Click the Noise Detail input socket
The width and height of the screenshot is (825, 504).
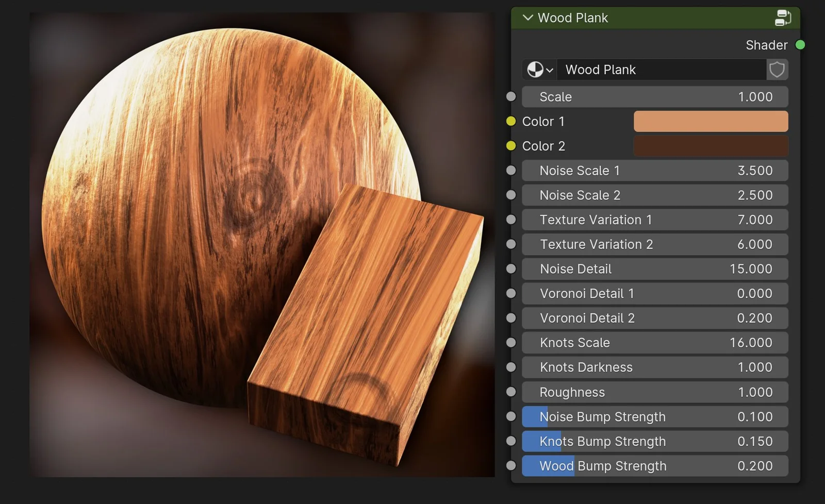(x=511, y=269)
